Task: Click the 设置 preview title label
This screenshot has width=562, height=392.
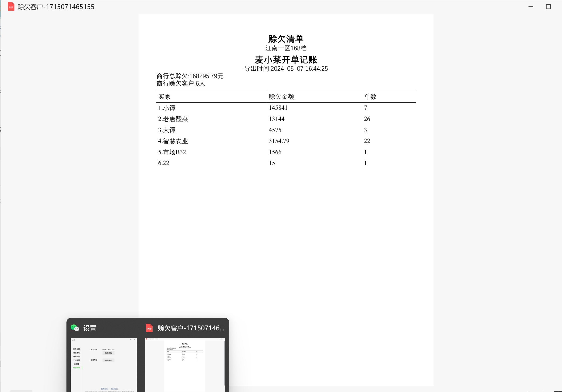Action: [90, 328]
